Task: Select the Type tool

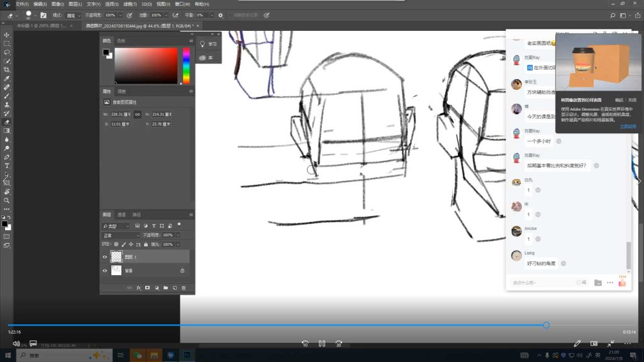Action: 7,166
